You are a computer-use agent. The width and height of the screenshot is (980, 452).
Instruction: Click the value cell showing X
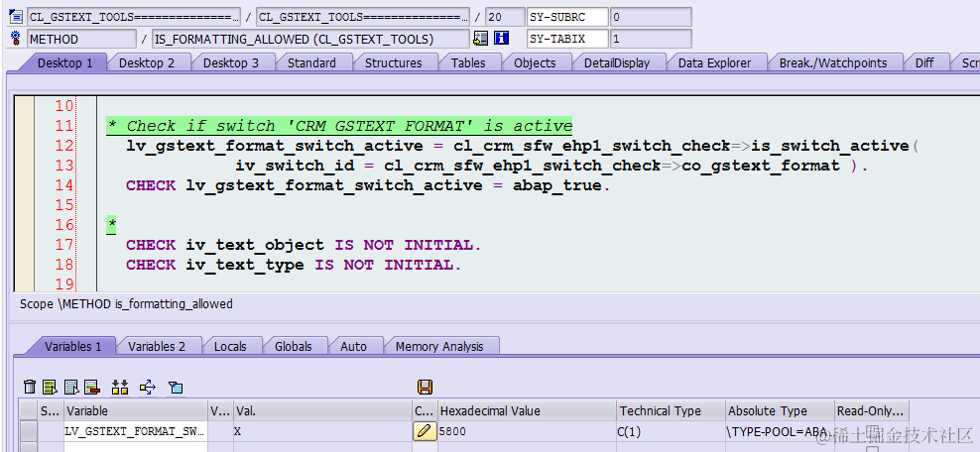pyautogui.click(x=322, y=431)
